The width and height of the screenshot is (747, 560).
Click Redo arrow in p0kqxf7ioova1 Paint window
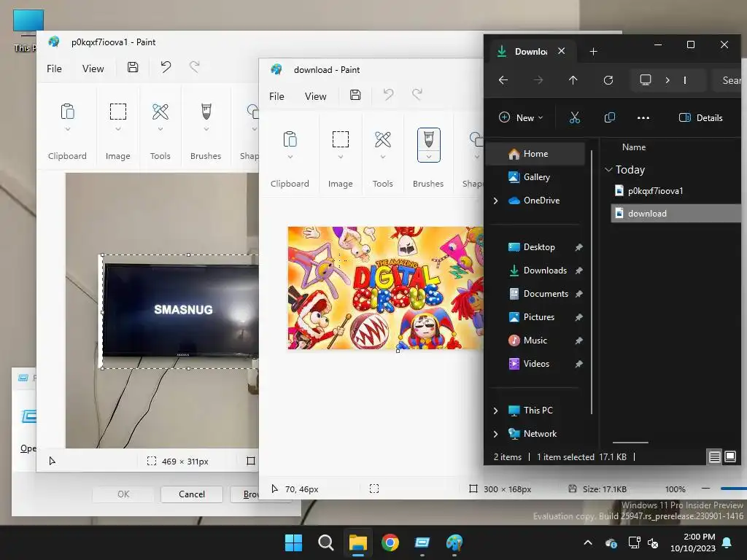click(194, 67)
